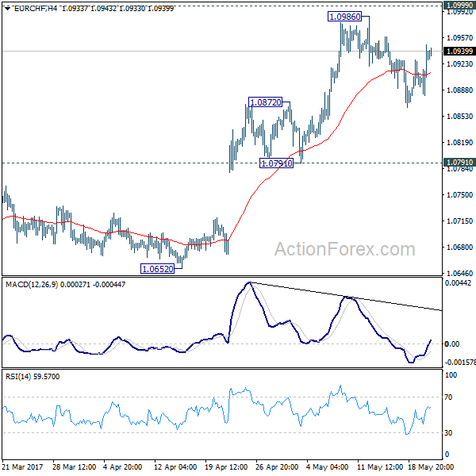Click the chart menu triangle beside EURCHF,H4

(x=8, y=9)
